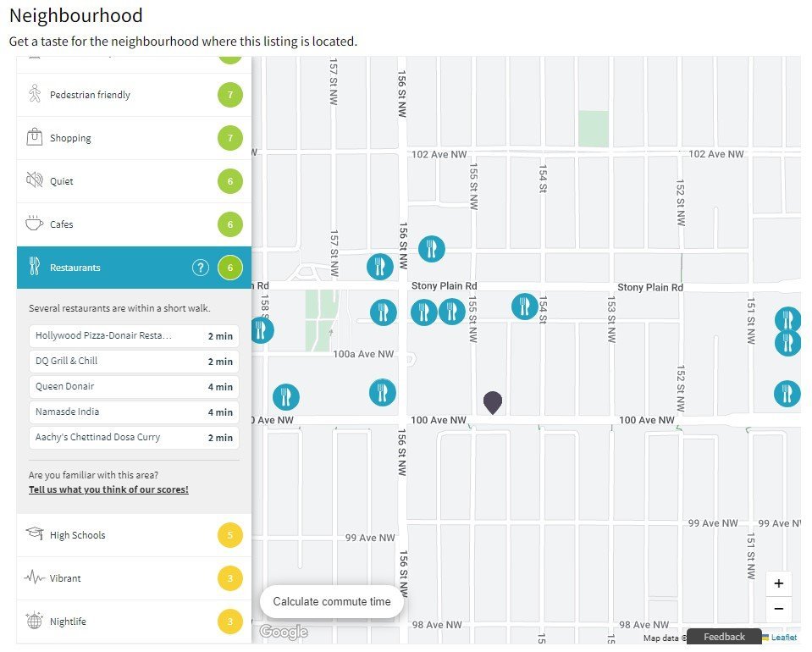The height and width of the screenshot is (652, 812).
Task: Open the Feedback button at bottom right
Action: click(x=724, y=637)
